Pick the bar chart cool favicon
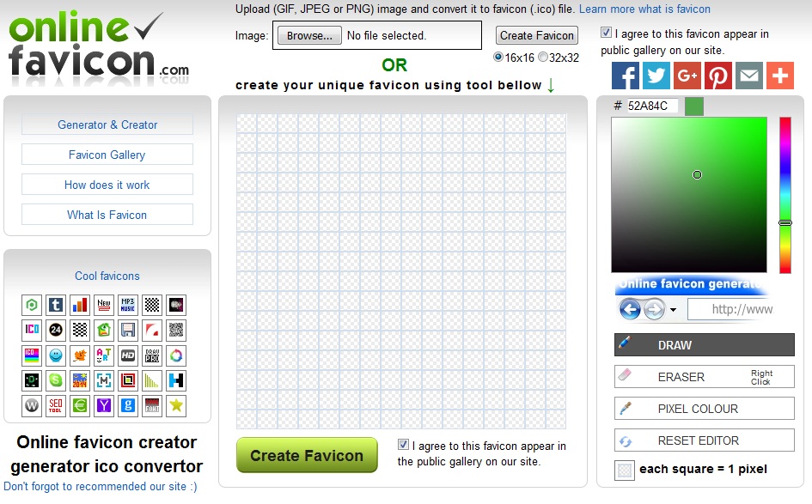This screenshot has width=812, height=504. click(80, 305)
